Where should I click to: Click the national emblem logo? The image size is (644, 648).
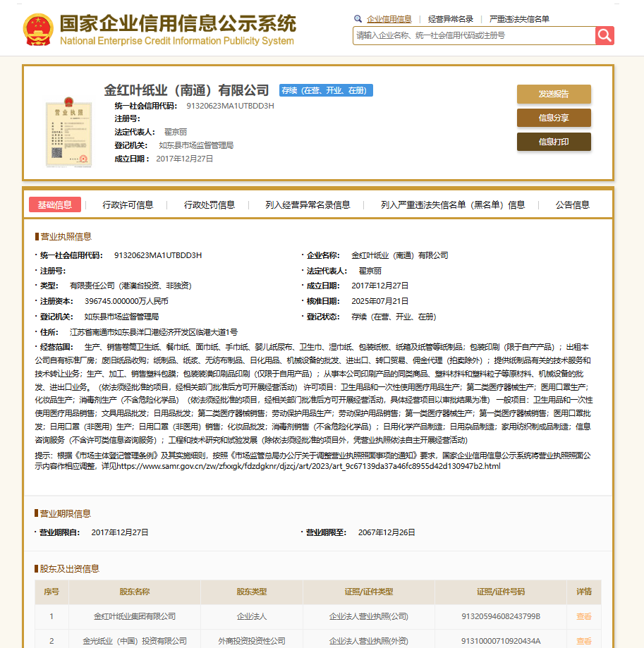[x=38, y=29]
